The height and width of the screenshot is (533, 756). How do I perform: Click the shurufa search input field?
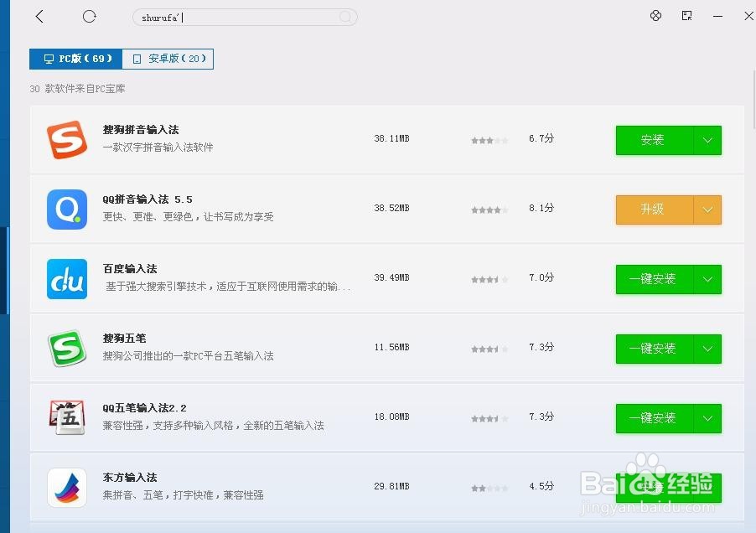(245, 17)
